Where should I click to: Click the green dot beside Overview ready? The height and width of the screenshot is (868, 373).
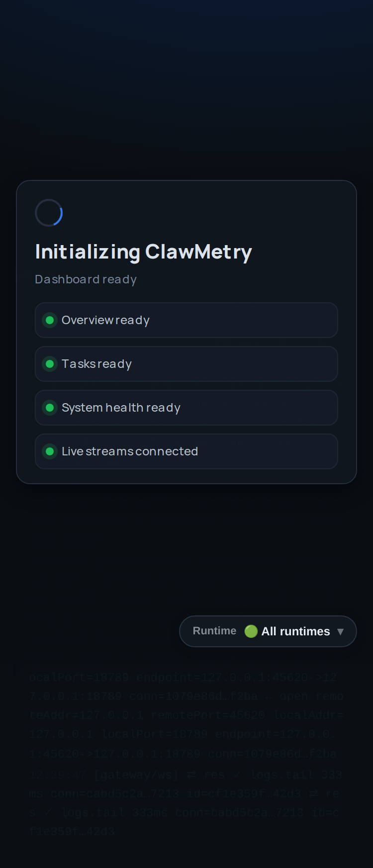click(x=50, y=320)
